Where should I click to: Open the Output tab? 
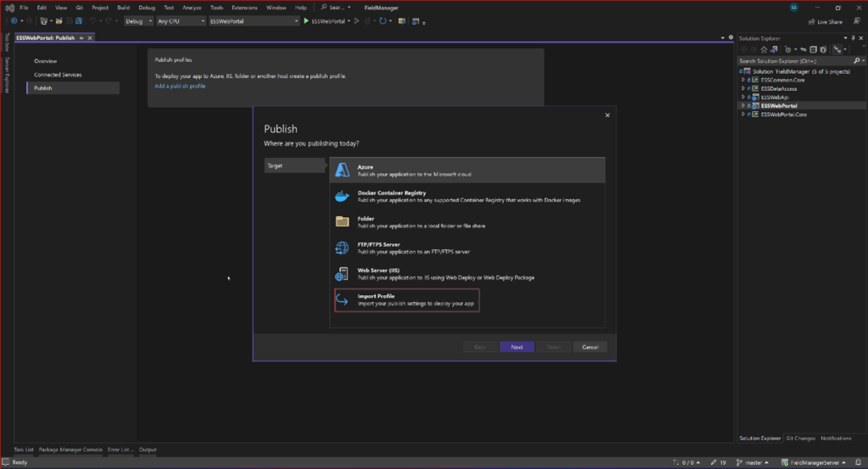[147, 449]
